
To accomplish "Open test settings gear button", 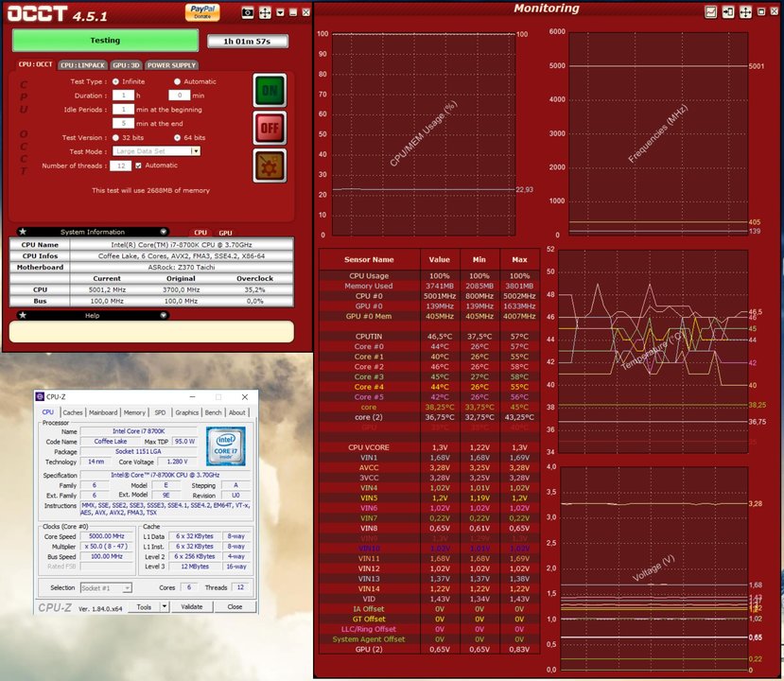I will click(270, 166).
